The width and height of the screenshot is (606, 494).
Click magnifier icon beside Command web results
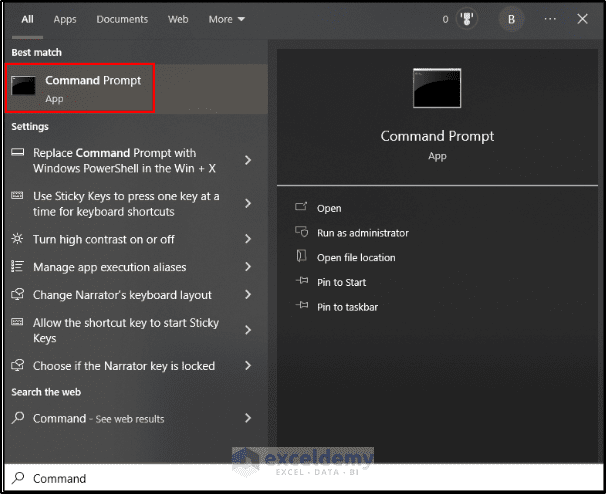[x=18, y=418]
